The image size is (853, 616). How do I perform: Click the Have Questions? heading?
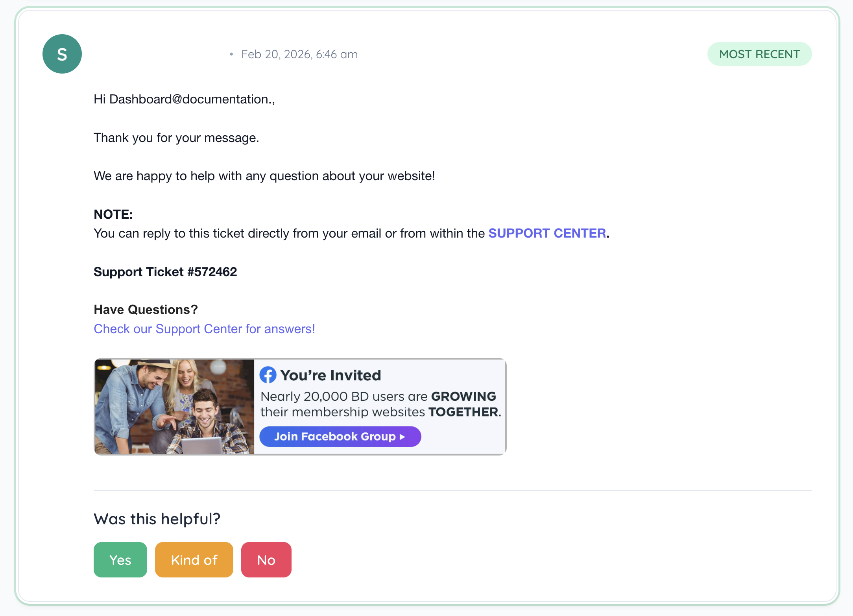[x=146, y=310]
